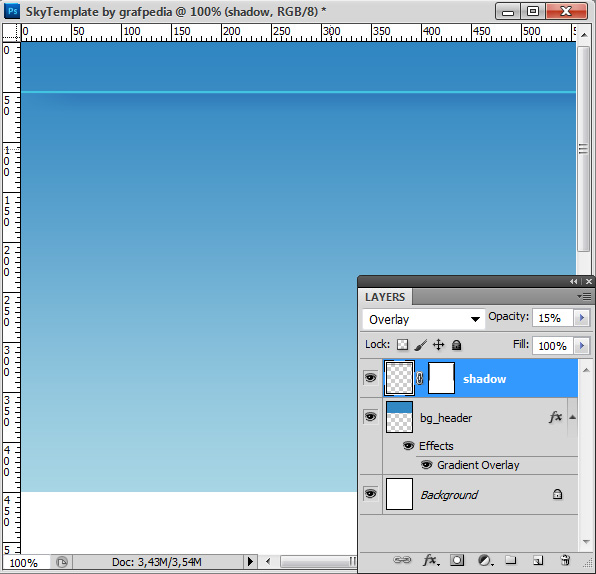Click mask link icon on shadow layer
596x574 pixels.
(420, 378)
